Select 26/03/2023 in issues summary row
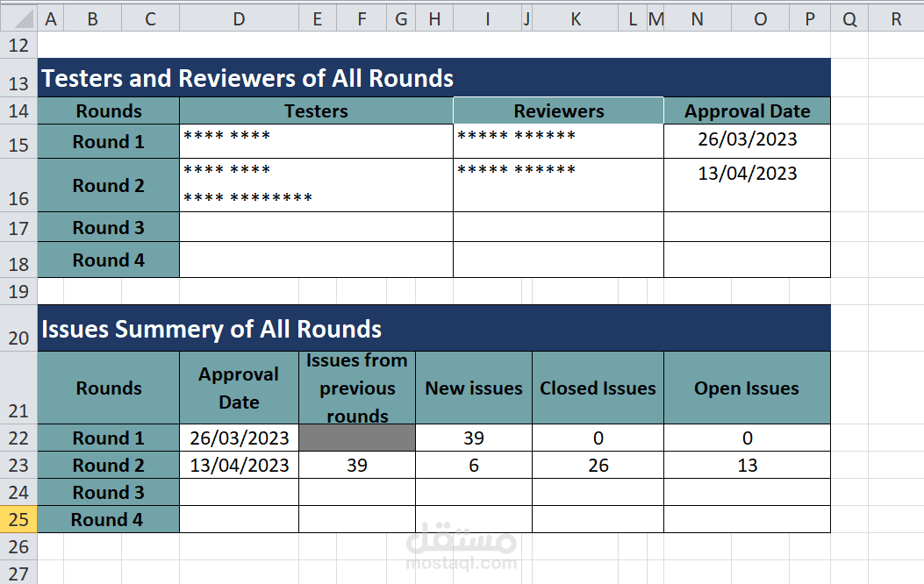This screenshot has width=924, height=584. pos(239,438)
